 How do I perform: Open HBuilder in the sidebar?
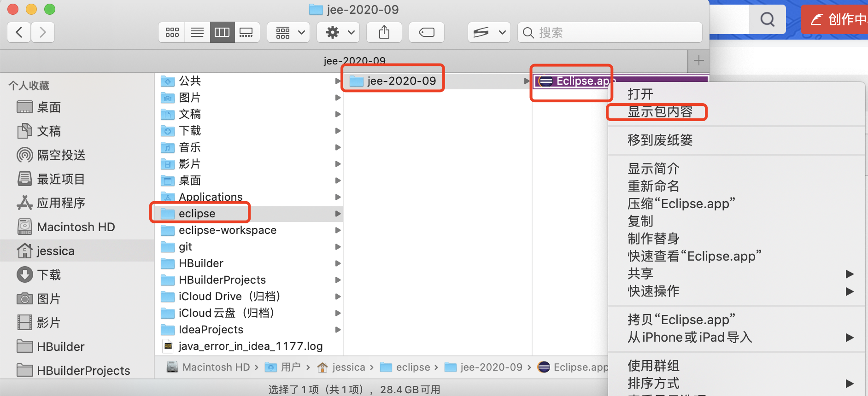pos(77,347)
